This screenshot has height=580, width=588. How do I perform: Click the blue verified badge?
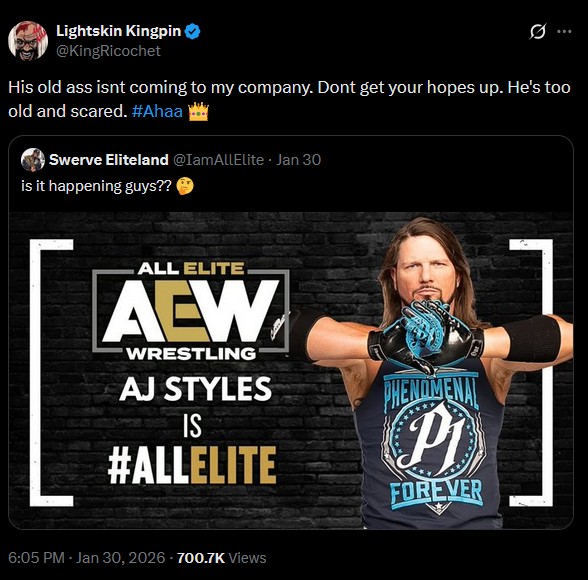pos(193,31)
